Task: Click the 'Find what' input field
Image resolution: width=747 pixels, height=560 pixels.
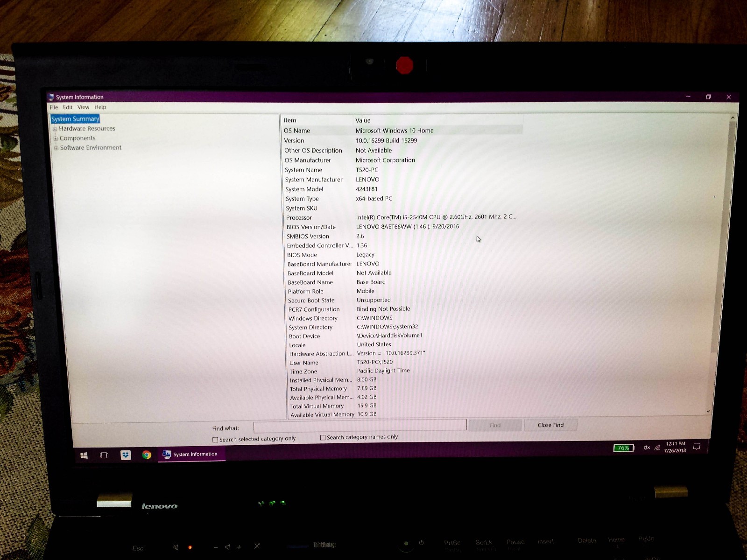Action: (360, 426)
